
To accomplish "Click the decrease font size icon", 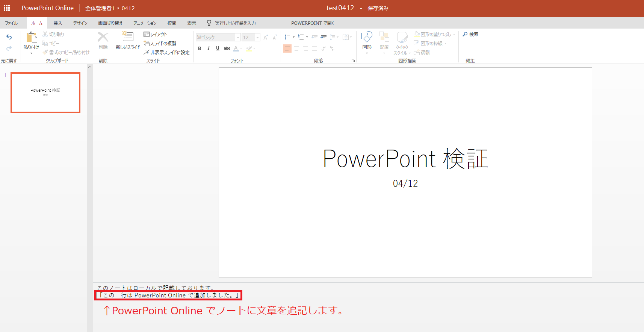I will point(275,37).
